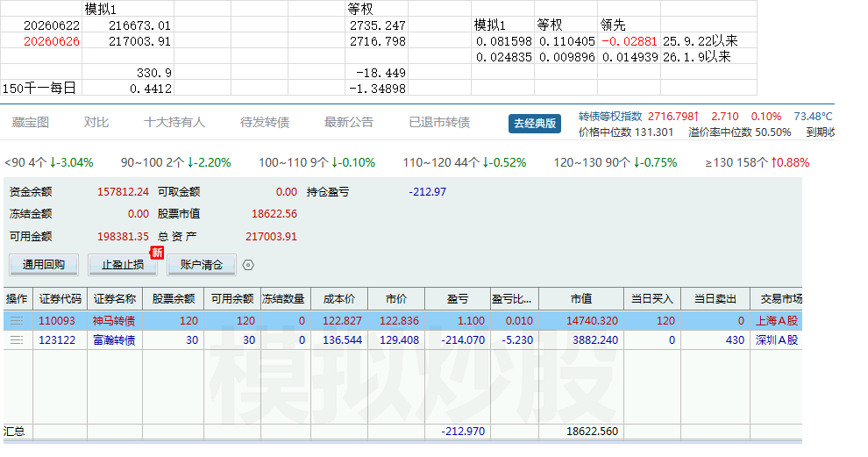Open the settings gear next to 账户清仓
The width and height of the screenshot is (868, 457).
point(248,265)
